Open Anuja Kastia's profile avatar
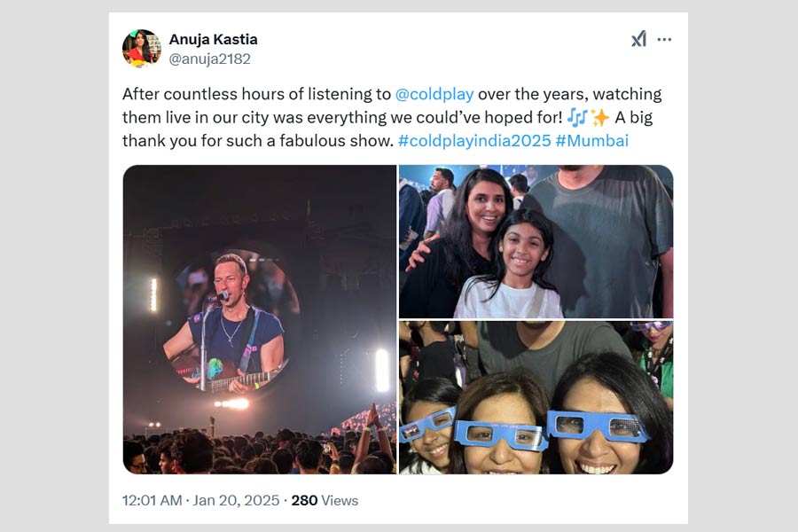 coord(141,49)
